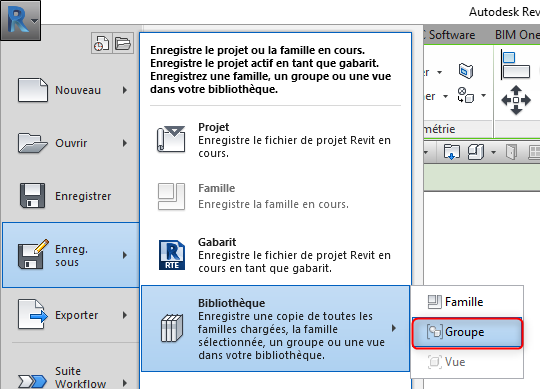The image size is (540, 389).
Task: Open dropdown arrow beside circled-X icon
Action: click(x=484, y=95)
